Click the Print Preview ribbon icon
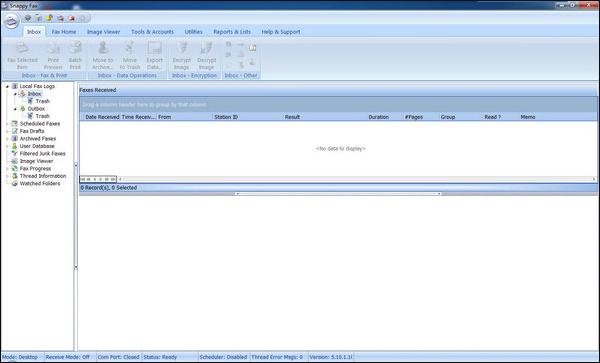The width and height of the screenshot is (600, 363). pos(53,48)
